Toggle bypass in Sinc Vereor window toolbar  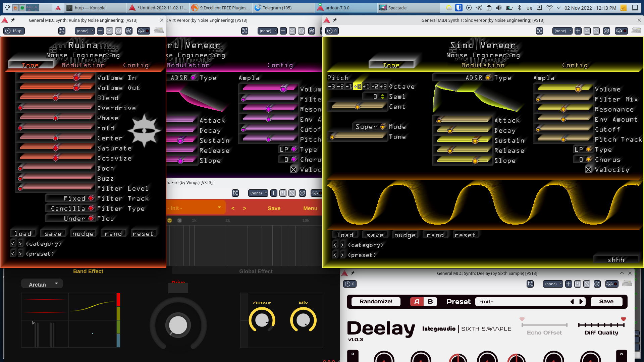click(621, 31)
